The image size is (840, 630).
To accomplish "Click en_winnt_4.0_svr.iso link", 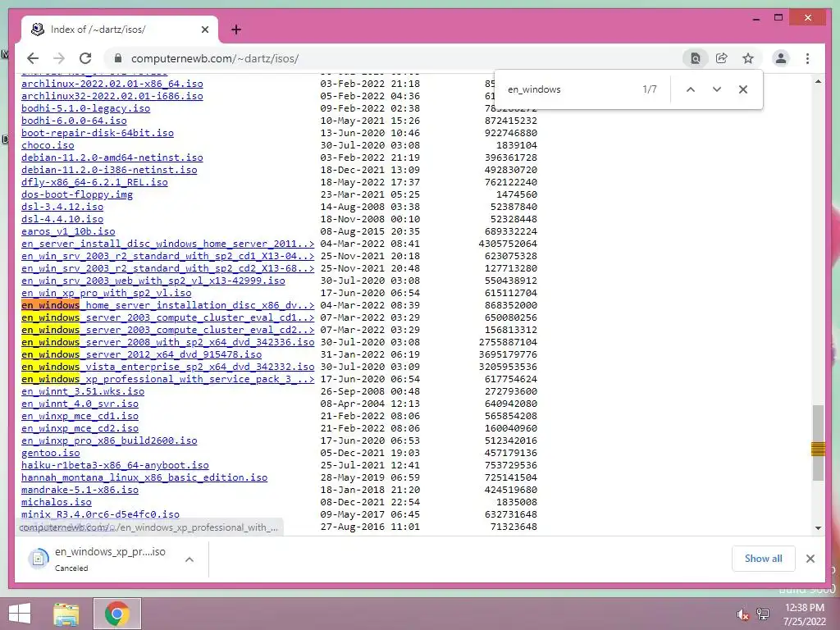I will pos(80,404).
